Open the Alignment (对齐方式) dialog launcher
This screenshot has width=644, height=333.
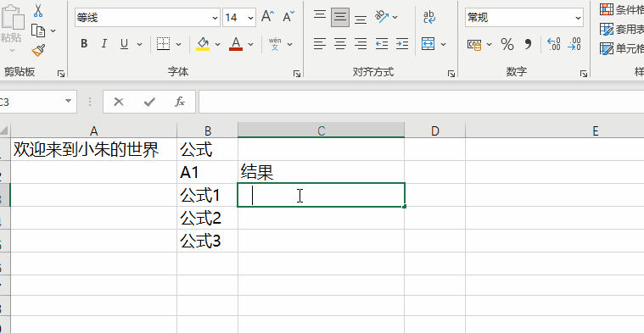(x=451, y=74)
